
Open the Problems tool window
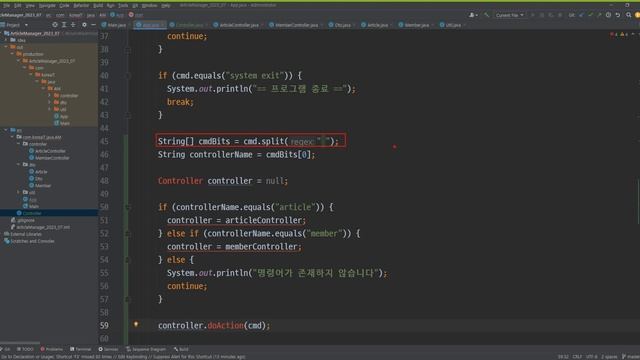pyautogui.click(x=52, y=349)
